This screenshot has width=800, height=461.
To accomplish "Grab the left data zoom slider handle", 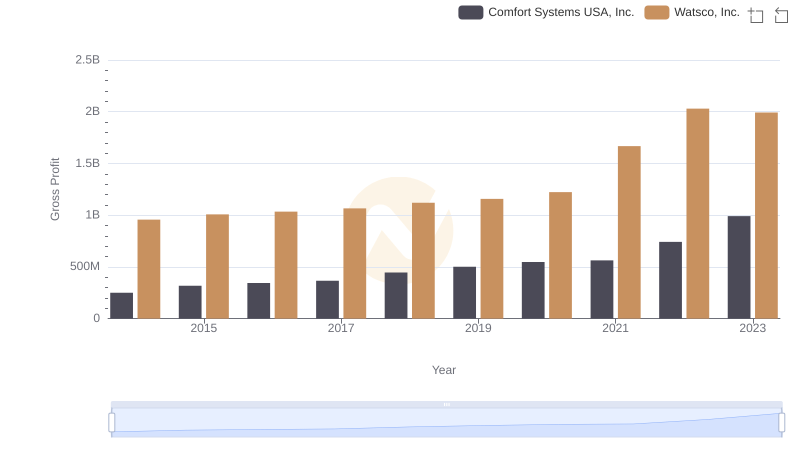I will click(x=112, y=422).
